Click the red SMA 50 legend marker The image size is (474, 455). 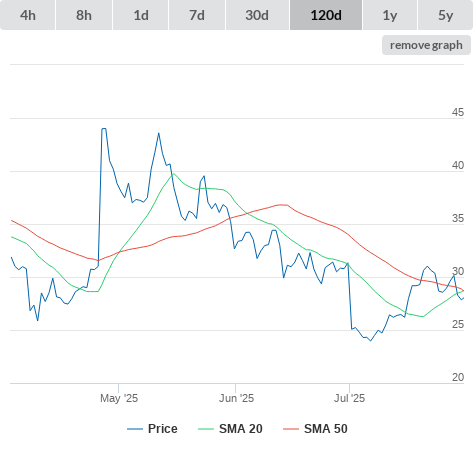tap(291, 429)
